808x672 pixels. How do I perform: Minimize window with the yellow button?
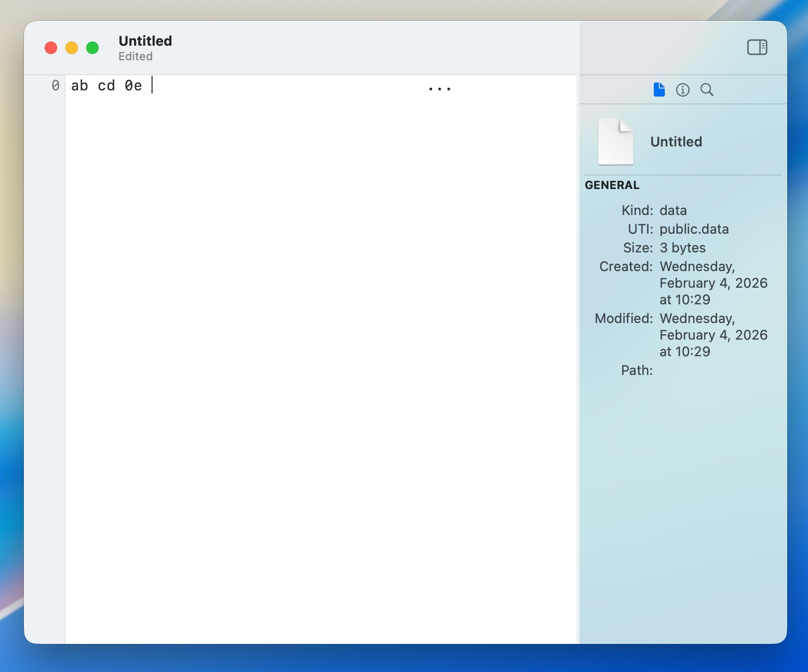point(72,48)
